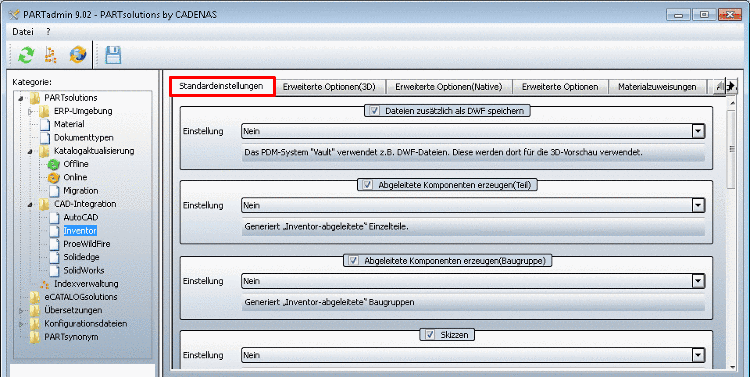Image resolution: width=750 pixels, height=377 pixels.
Task: Click the green Offline update icon
Action: coord(54,164)
